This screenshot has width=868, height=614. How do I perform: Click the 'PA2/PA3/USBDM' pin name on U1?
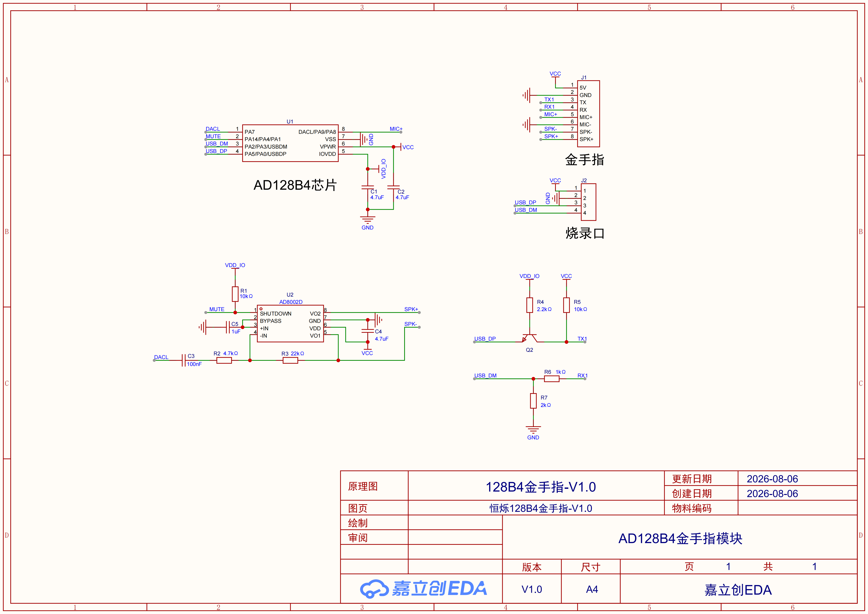(x=266, y=147)
